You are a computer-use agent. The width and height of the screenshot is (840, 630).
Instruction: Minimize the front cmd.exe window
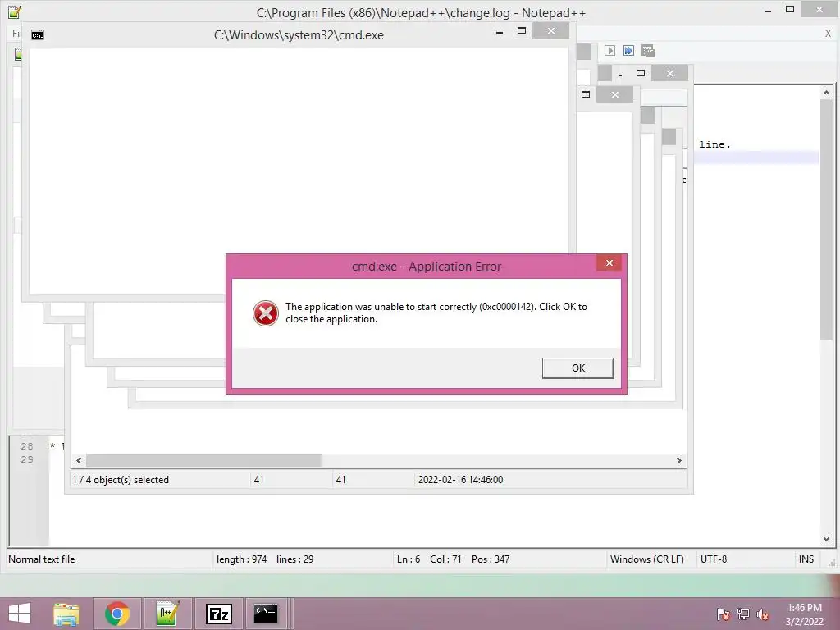(500, 32)
